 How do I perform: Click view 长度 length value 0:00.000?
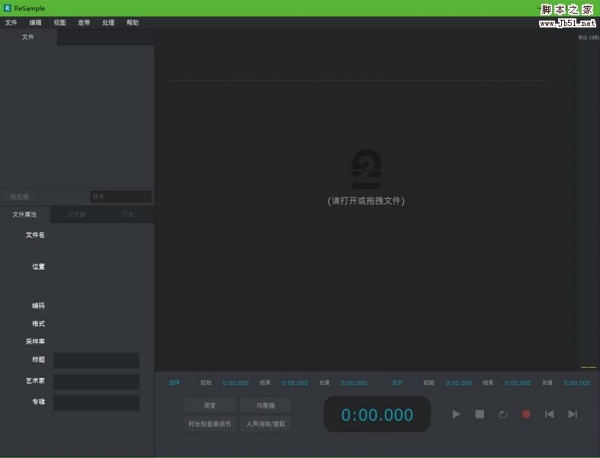[x=577, y=383]
